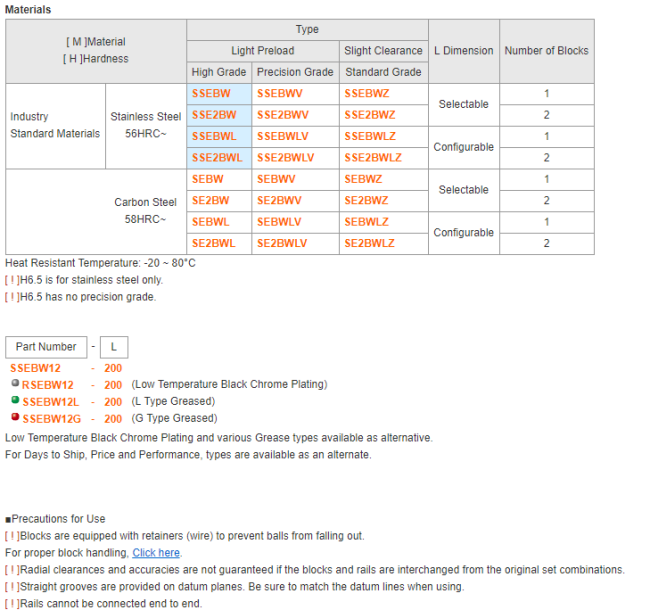Choose SSE2BWLV in the Precision Grade column
The width and height of the screenshot is (650, 610).
click(285, 158)
